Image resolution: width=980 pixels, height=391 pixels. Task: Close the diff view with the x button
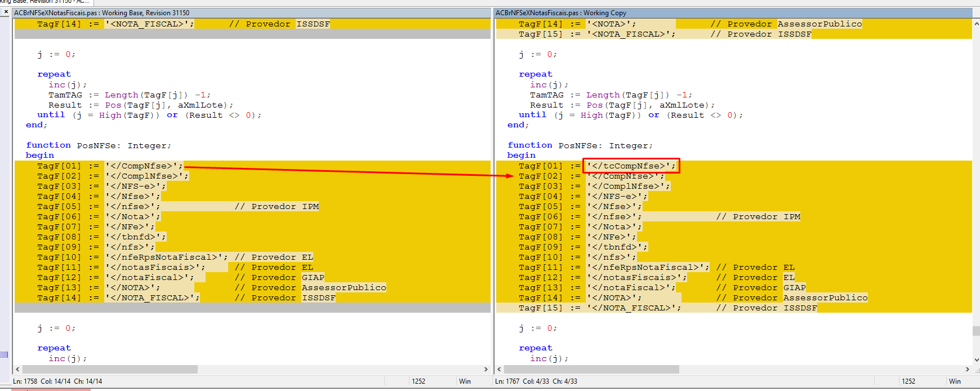(6, 12)
